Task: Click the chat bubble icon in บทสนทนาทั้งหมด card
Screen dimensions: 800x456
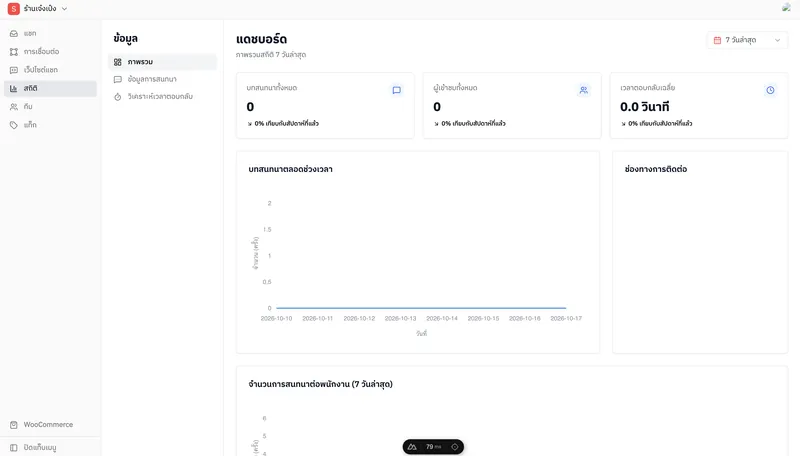Action: click(x=396, y=90)
